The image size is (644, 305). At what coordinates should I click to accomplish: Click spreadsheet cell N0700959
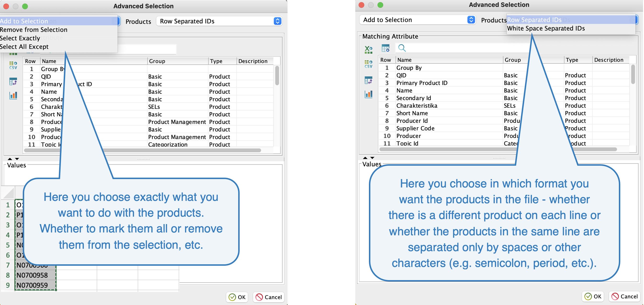point(35,285)
